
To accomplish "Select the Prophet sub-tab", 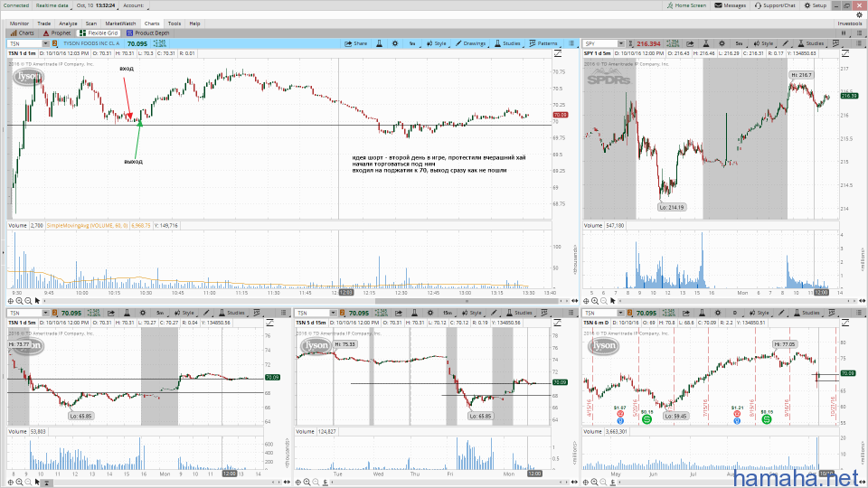I will click(57, 33).
